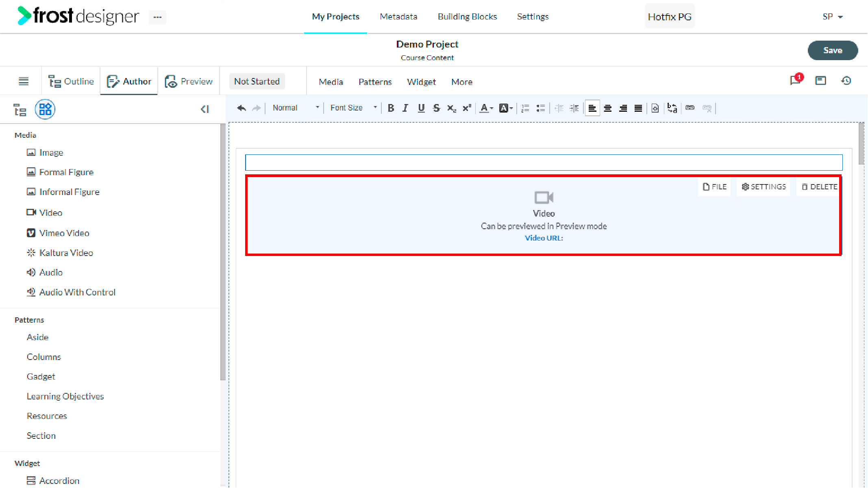868x488 pixels.
Task: Click the empty text field above video
Action: click(544, 163)
